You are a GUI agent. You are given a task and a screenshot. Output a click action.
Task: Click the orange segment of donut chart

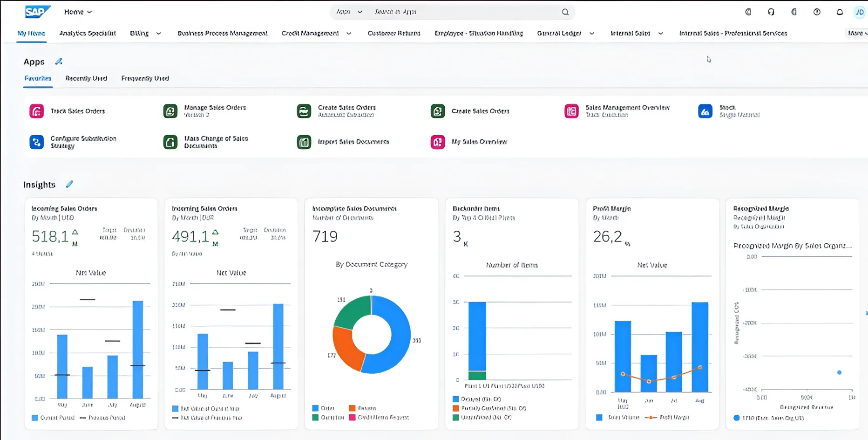(x=347, y=347)
